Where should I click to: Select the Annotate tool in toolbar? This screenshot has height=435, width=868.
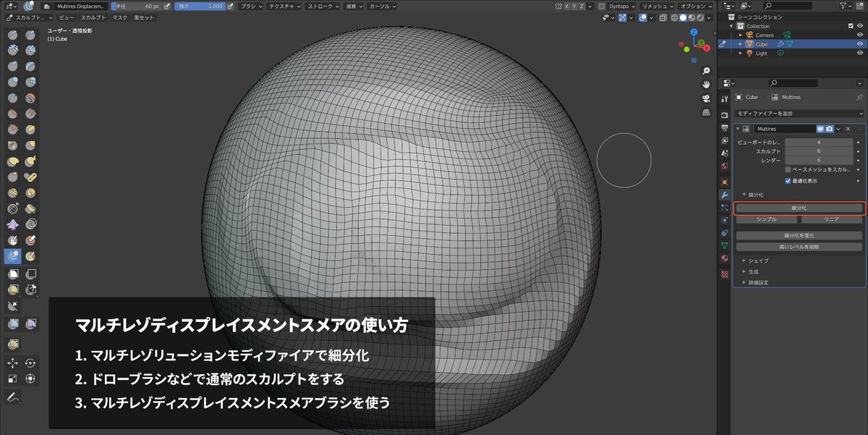point(13,397)
